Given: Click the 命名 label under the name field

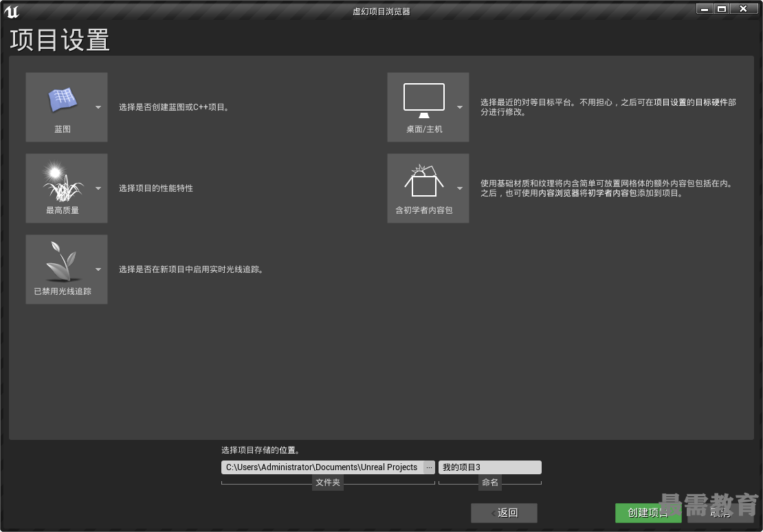Looking at the screenshot, I should [x=490, y=483].
